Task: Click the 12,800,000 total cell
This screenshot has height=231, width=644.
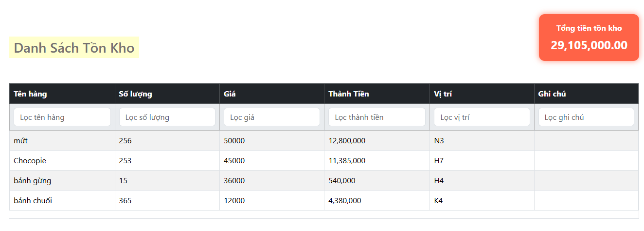Action: 347,141
